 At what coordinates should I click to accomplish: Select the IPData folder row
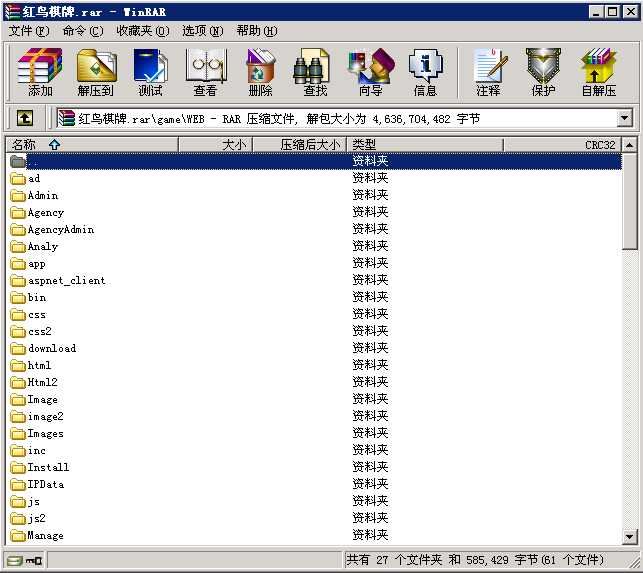tap(315, 485)
